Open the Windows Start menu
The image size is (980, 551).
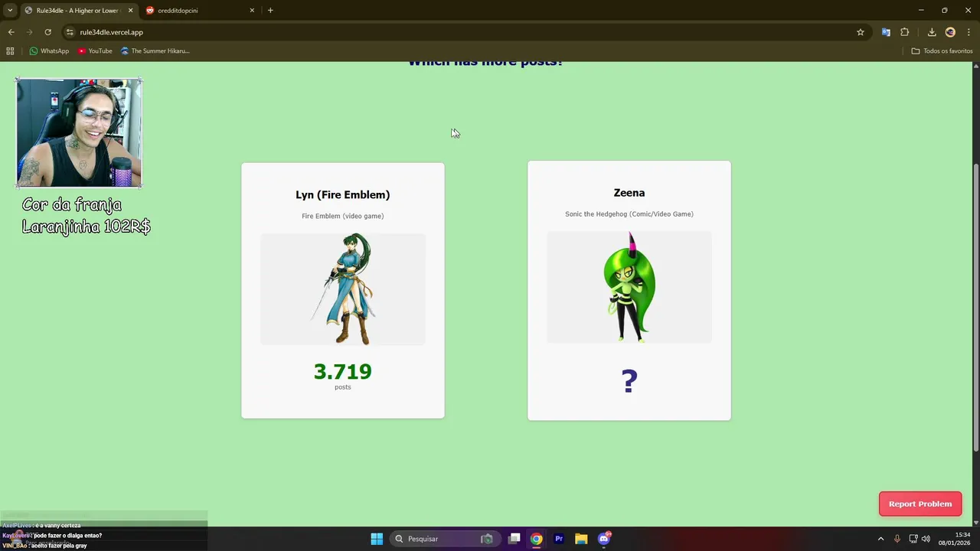coord(377,539)
